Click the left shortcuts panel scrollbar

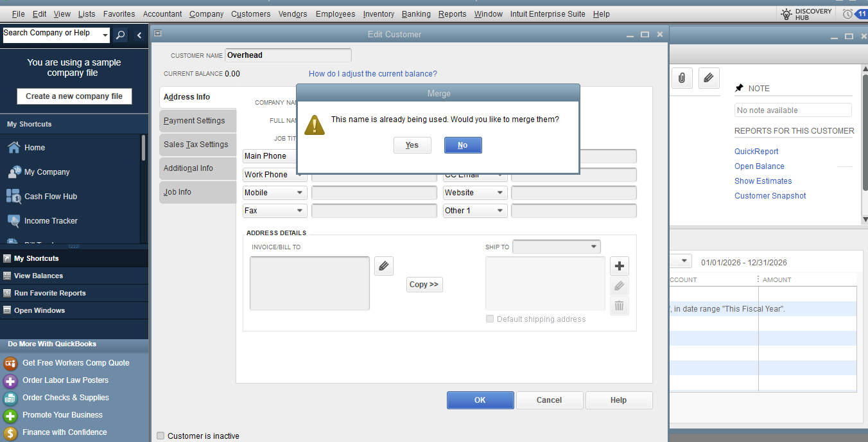[143, 148]
